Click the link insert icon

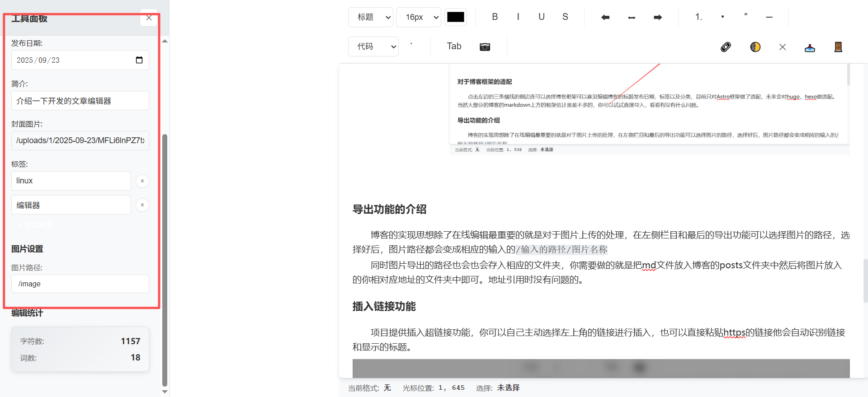[x=726, y=47]
